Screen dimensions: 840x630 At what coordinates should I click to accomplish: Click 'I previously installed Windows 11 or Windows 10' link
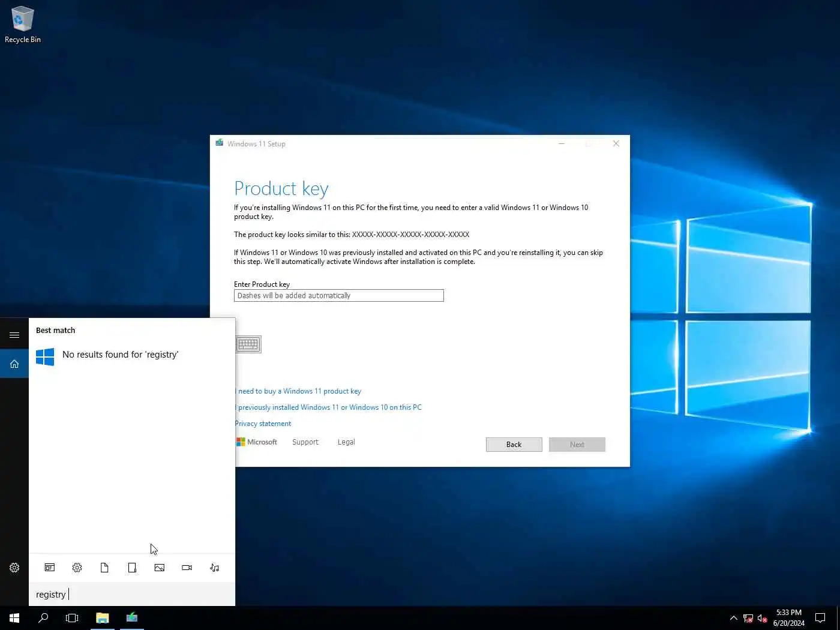pyautogui.click(x=329, y=407)
